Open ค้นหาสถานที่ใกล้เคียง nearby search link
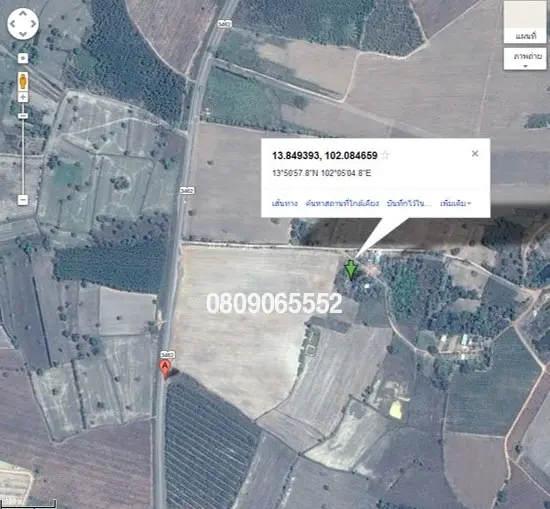This screenshot has width=550, height=509. point(342,203)
